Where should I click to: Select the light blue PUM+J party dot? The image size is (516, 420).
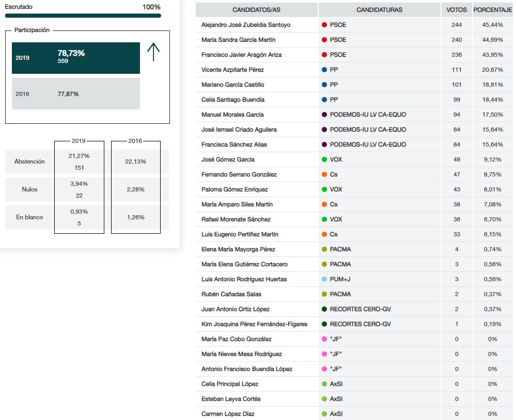(x=324, y=279)
